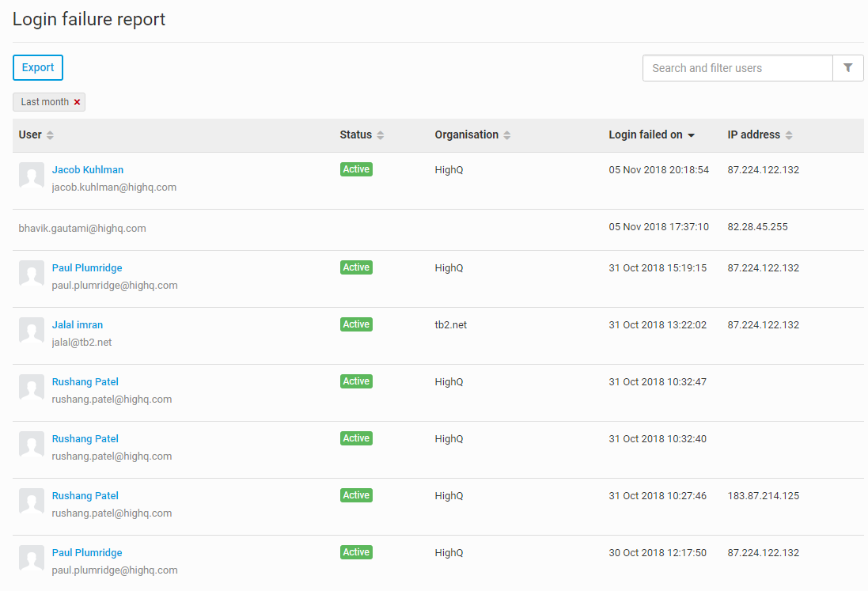This screenshot has width=868, height=591.
Task: Open Rushang Patel entry at 10:32:47
Action: [85, 382]
